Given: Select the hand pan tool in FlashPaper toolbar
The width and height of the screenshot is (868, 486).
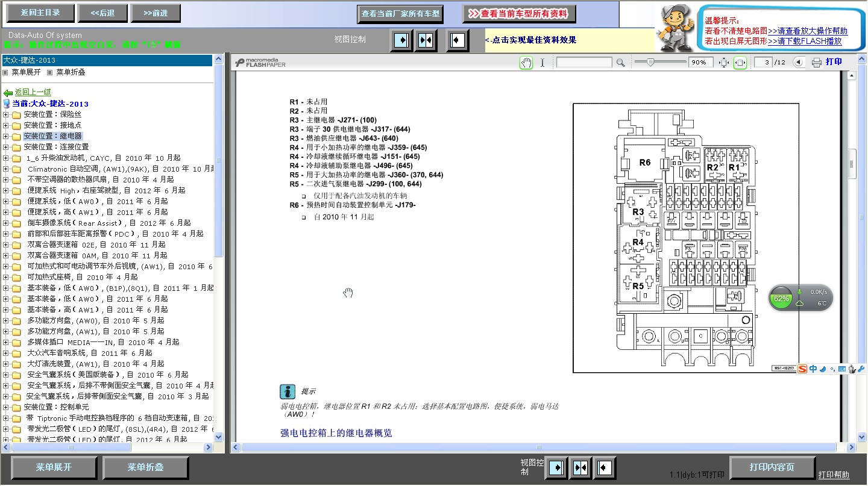Looking at the screenshot, I should pyautogui.click(x=526, y=63).
